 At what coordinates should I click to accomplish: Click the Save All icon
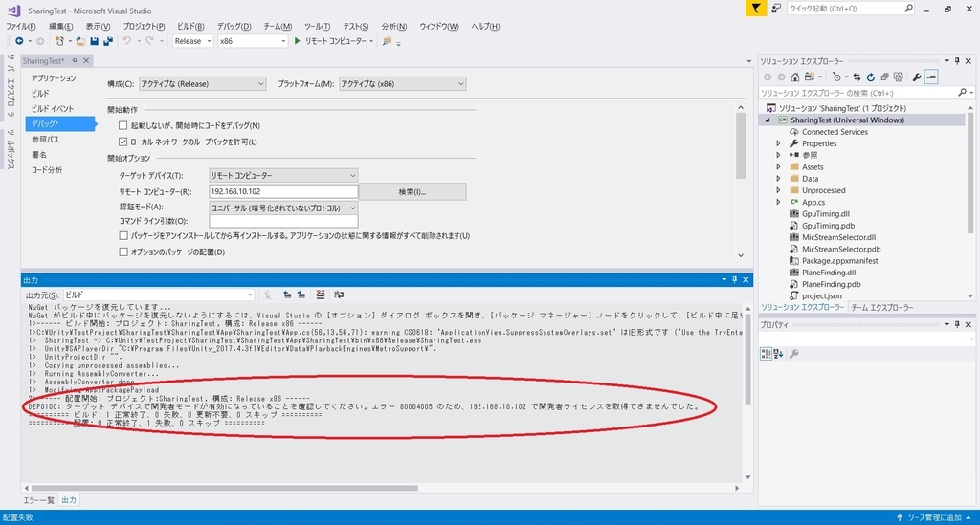click(108, 41)
